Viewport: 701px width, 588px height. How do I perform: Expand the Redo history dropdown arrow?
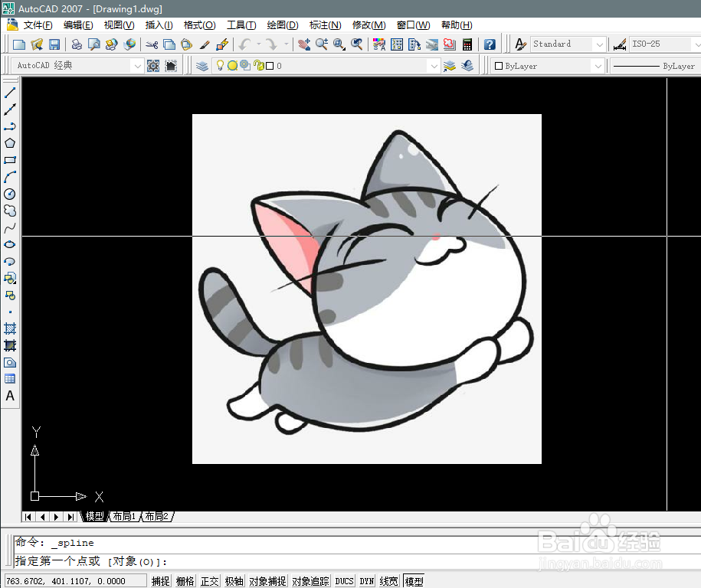tap(286, 44)
